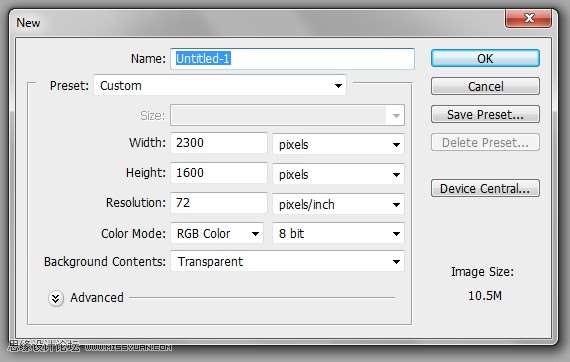Open the Preset dropdown showing Custom
This screenshot has height=362, width=570.
[220, 86]
